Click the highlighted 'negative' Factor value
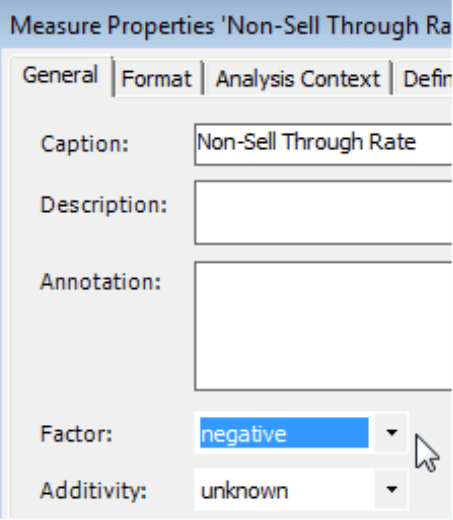Image resolution: width=453 pixels, height=520 pixels. coord(284,433)
